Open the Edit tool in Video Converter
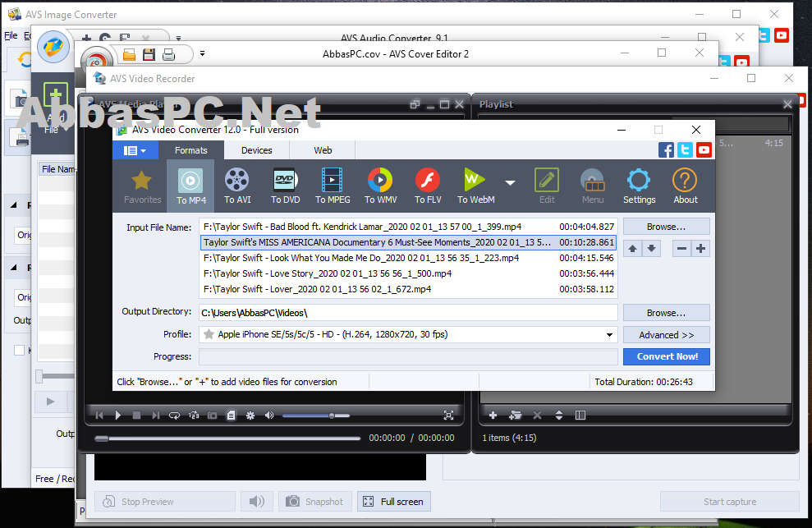The image size is (812, 528). point(547,186)
